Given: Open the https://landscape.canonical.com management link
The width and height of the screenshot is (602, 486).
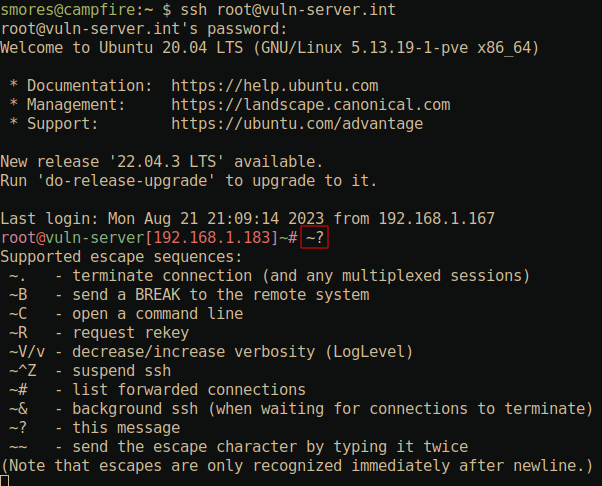Looking at the screenshot, I should [310, 104].
